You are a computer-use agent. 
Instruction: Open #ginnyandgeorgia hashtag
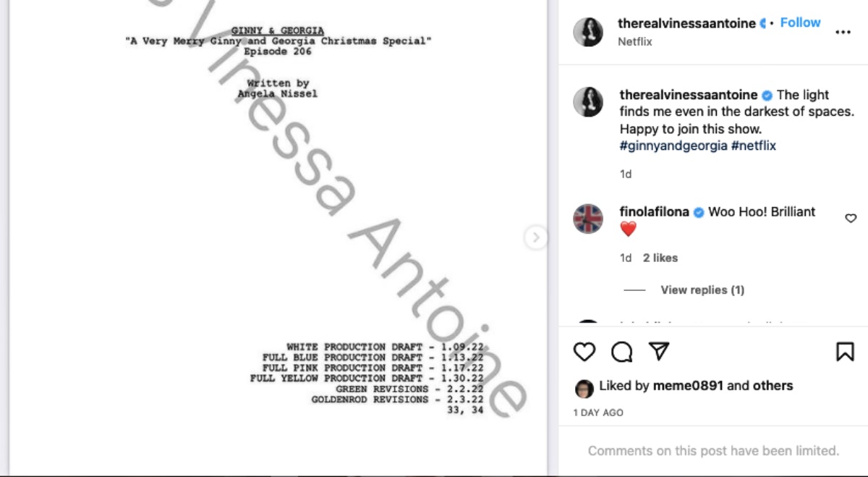tap(673, 145)
